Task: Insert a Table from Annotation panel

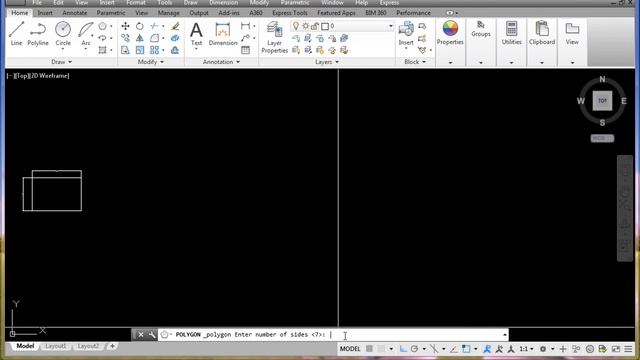Action: pos(245,50)
